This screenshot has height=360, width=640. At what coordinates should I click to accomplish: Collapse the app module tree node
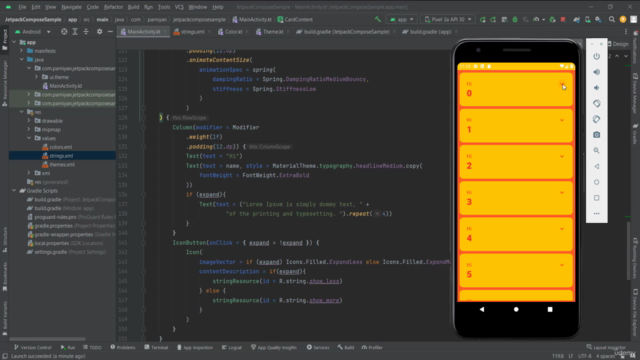click(x=14, y=42)
